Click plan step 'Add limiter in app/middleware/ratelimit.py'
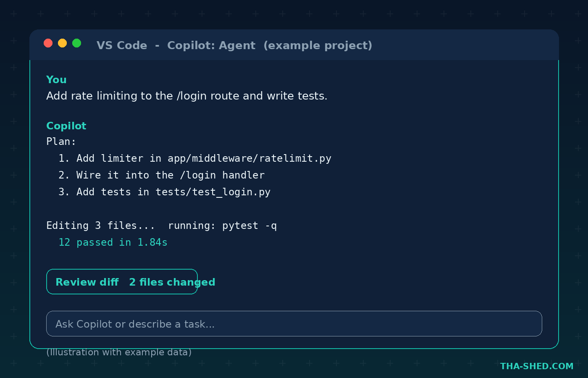 pyautogui.click(x=195, y=158)
